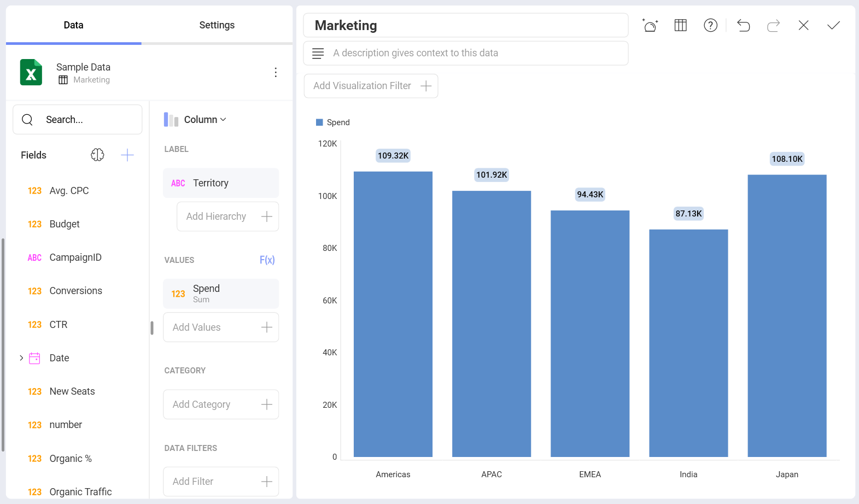Open the help question mark icon
The image size is (859, 504).
[710, 25]
